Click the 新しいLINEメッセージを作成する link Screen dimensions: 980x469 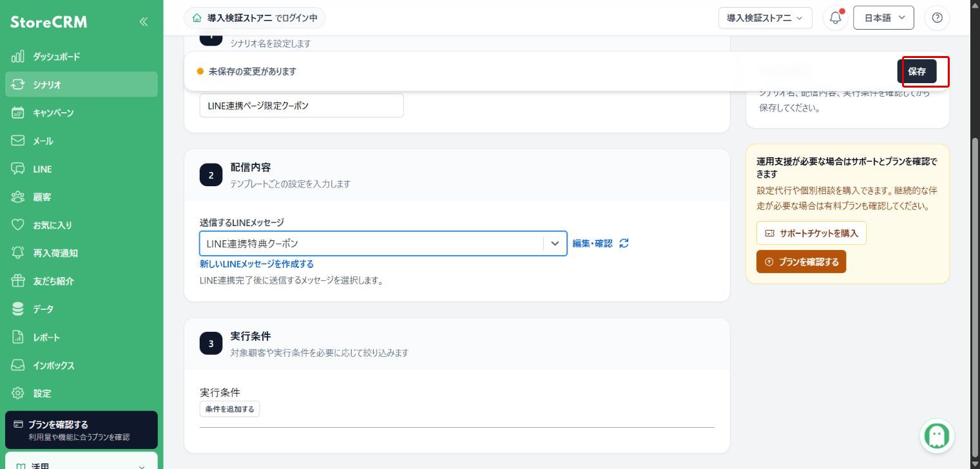tap(256, 264)
